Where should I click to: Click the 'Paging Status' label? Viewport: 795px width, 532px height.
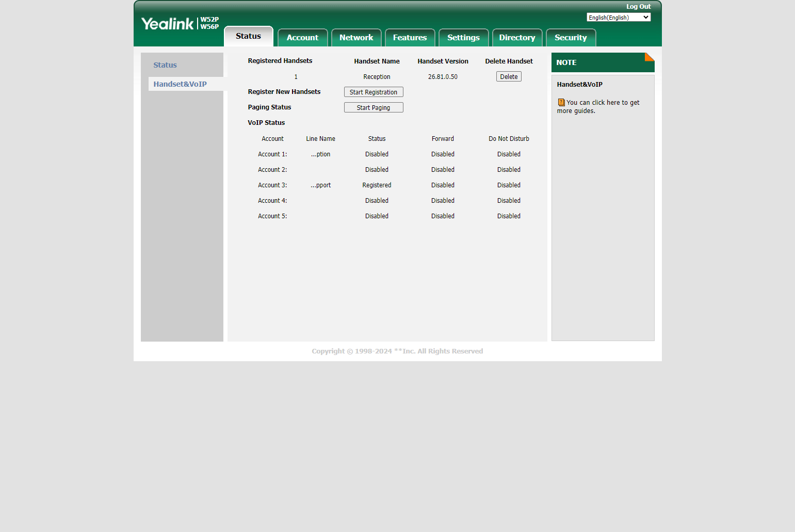[269, 107]
